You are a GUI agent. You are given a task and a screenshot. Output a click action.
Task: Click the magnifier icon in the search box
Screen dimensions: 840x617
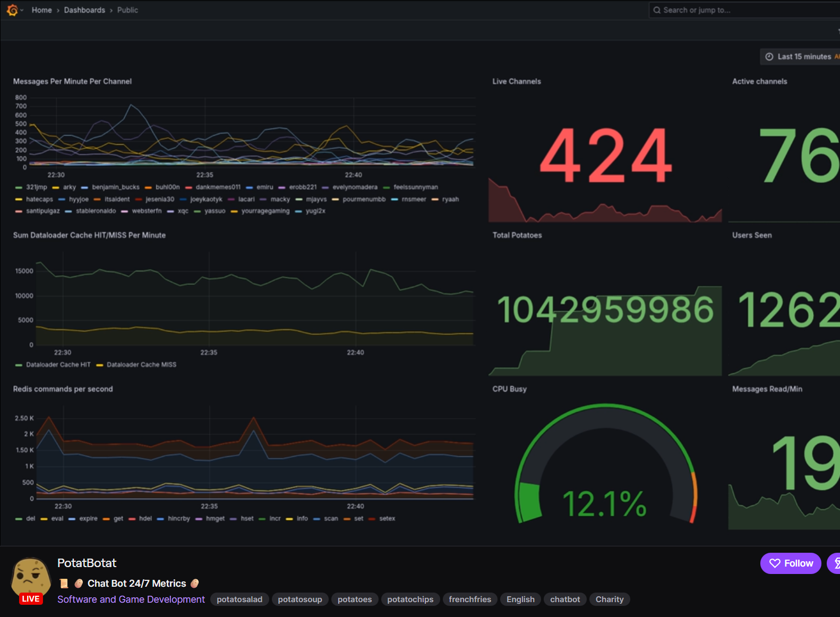click(657, 10)
